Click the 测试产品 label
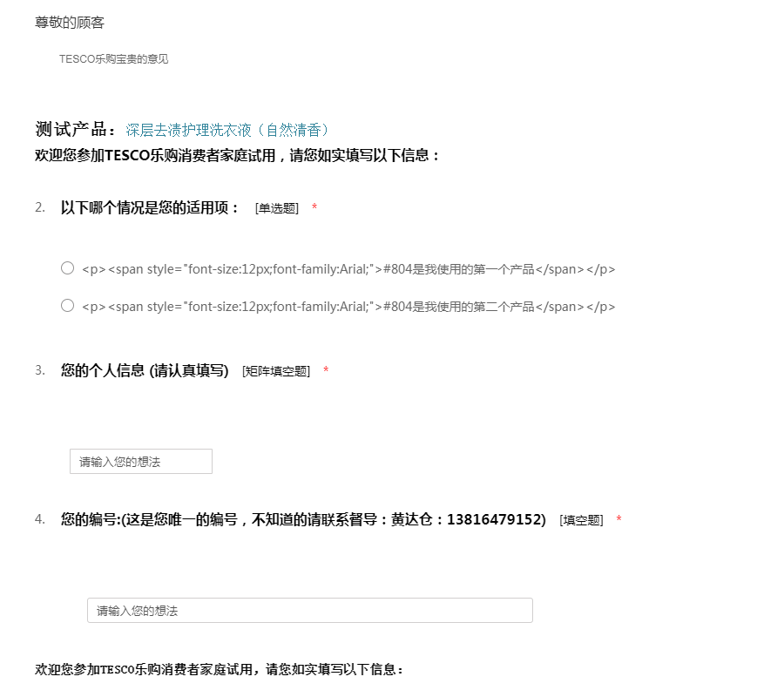Viewport: 784px width, 697px height. 75,131
